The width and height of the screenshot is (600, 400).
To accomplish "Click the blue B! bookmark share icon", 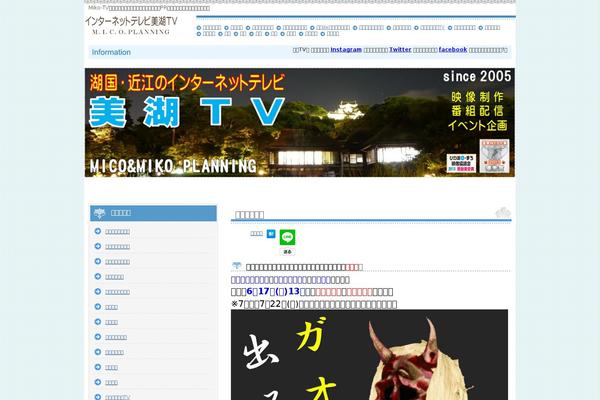I will coord(271,234).
